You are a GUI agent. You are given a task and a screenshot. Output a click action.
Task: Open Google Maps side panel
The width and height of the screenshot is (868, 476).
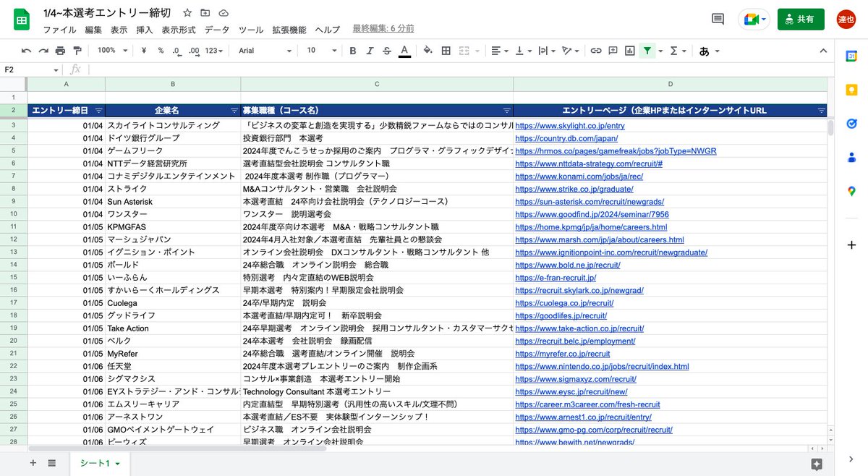[x=851, y=191]
